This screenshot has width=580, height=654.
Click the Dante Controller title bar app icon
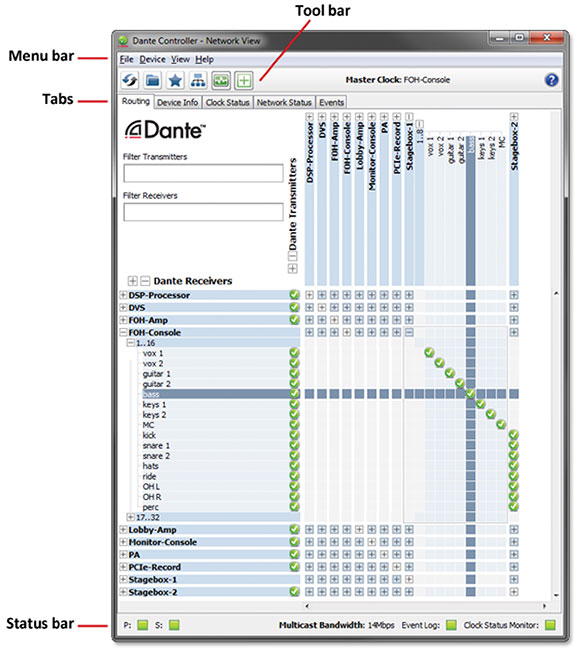tap(123, 41)
